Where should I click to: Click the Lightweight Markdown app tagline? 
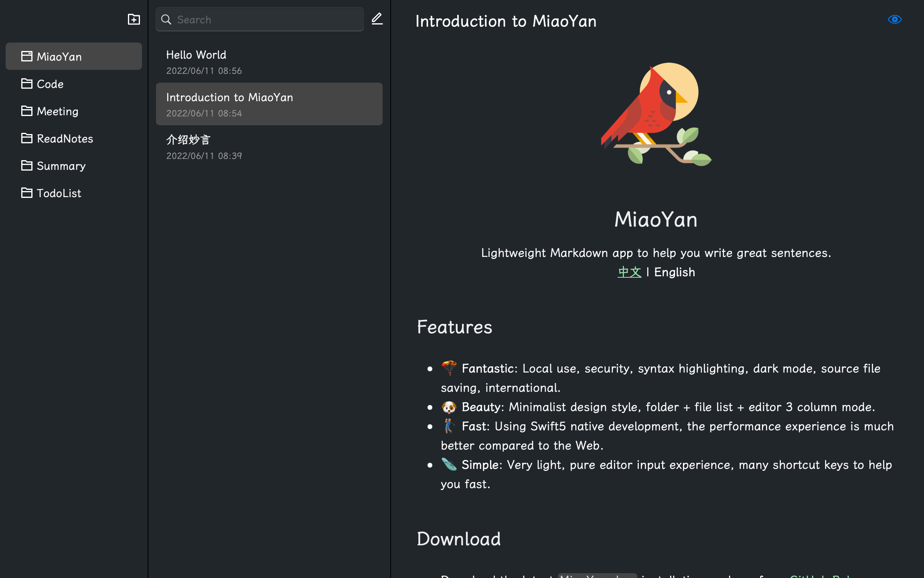point(656,253)
